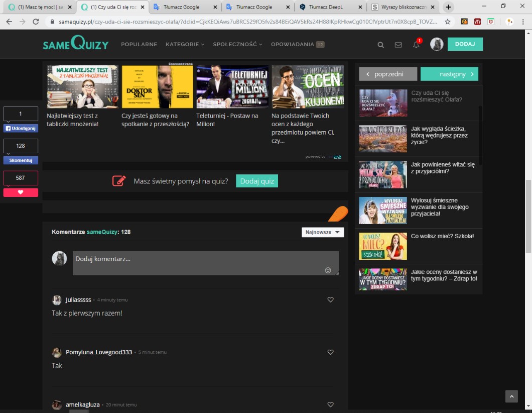Expand the Społeczność menu
This screenshot has width=532, height=413.
click(237, 44)
